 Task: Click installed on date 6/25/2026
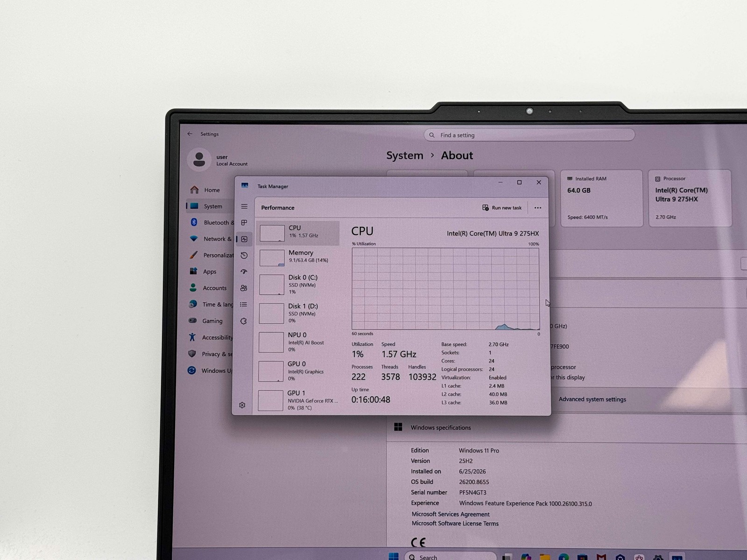pyautogui.click(x=472, y=471)
